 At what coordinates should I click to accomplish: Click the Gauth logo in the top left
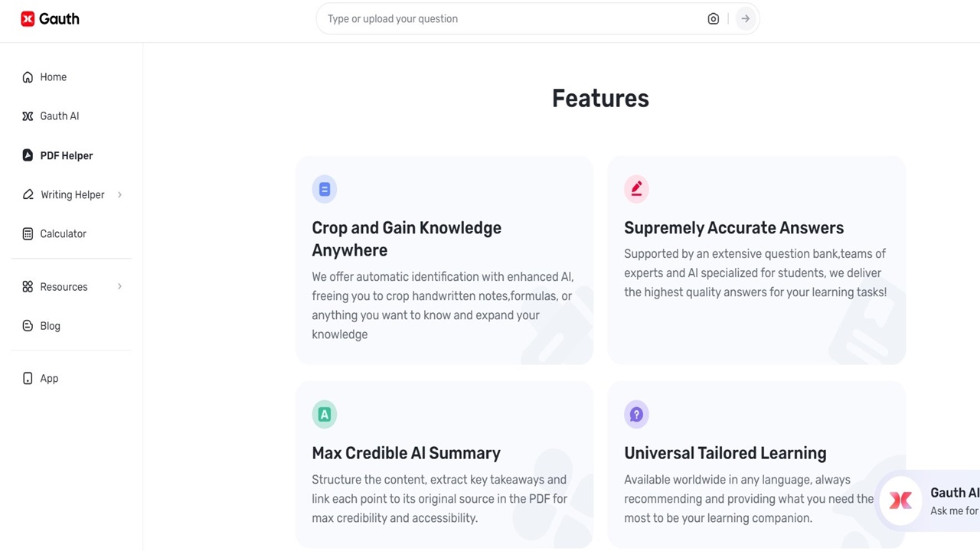(x=49, y=18)
